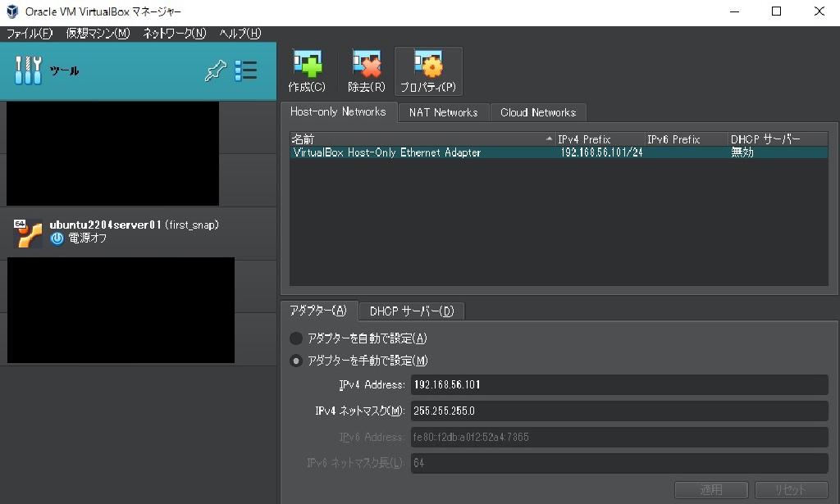
Task: Click the pin icon in the Tools header
Action: click(215, 70)
